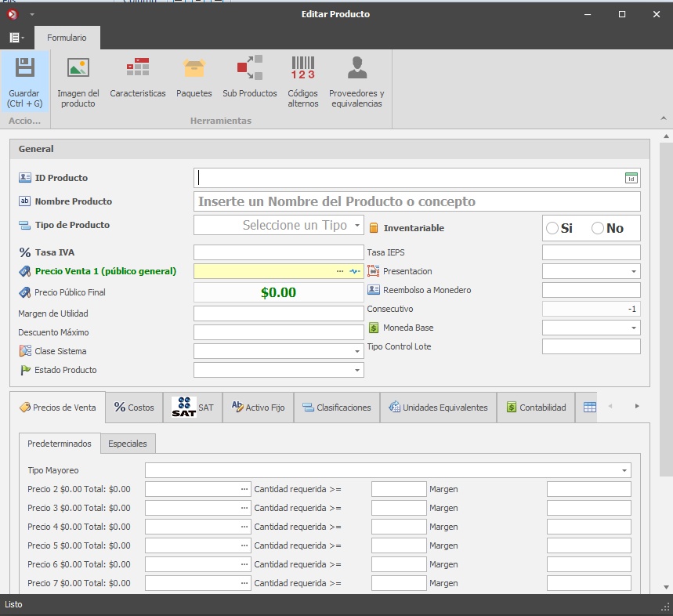Viewport: 673px width, 616px height.
Task: Click ellipsis button in Precio 7 field
Action: [x=244, y=583]
